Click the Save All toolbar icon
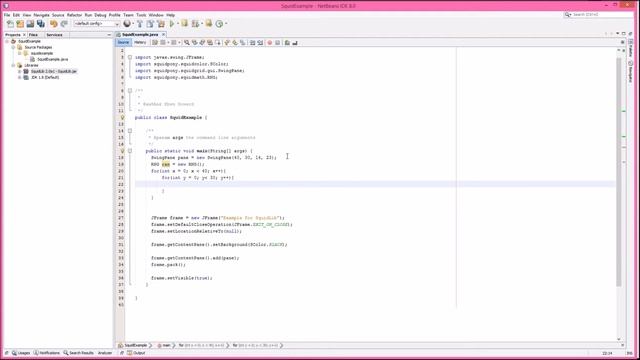The image size is (640, 360). 41,24
